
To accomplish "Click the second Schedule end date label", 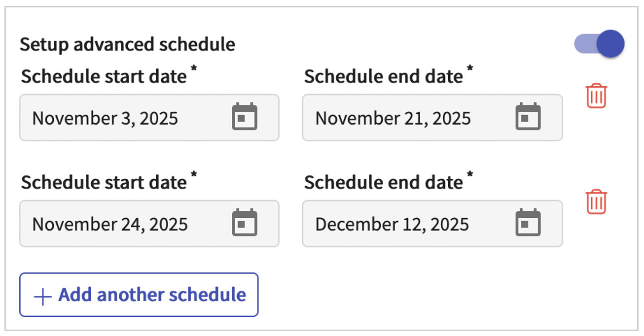I will 384,182.
